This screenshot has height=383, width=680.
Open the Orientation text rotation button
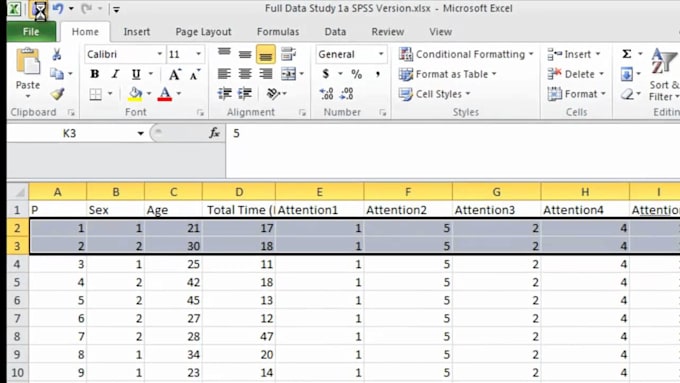(273, 94)
